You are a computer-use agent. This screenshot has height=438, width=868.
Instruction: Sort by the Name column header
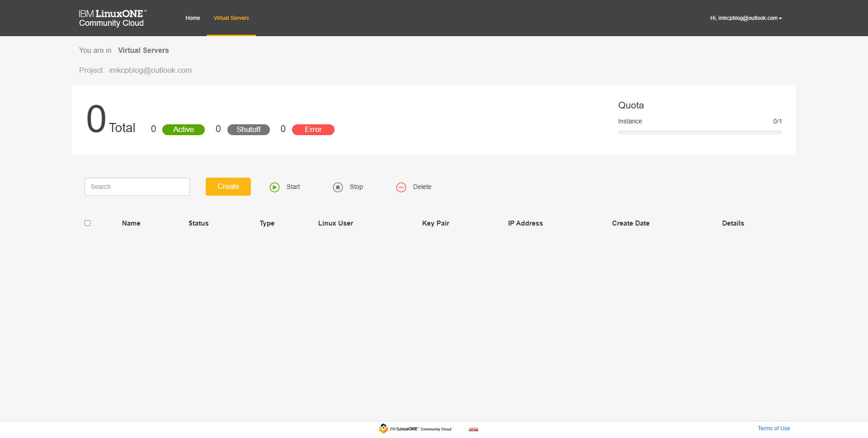click(131, 223)
